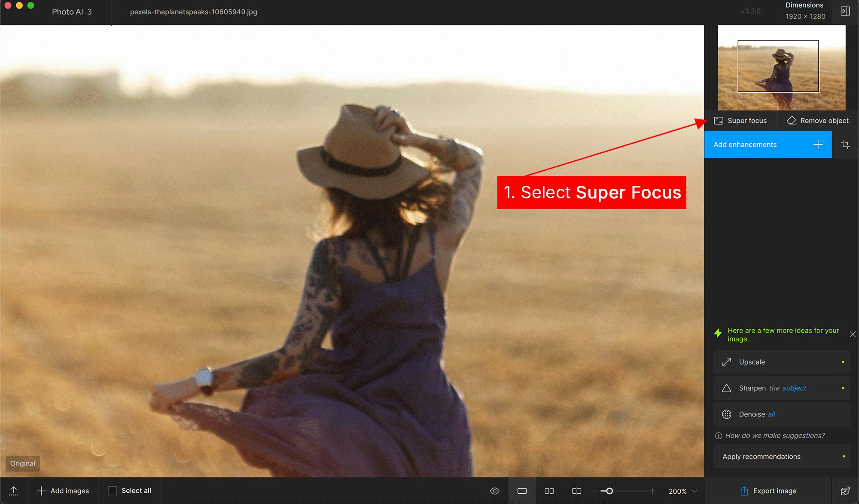Screen dimensions: 859x504
Task: Click the export settings icon at bottom right
Action: (x=845, y=491)
